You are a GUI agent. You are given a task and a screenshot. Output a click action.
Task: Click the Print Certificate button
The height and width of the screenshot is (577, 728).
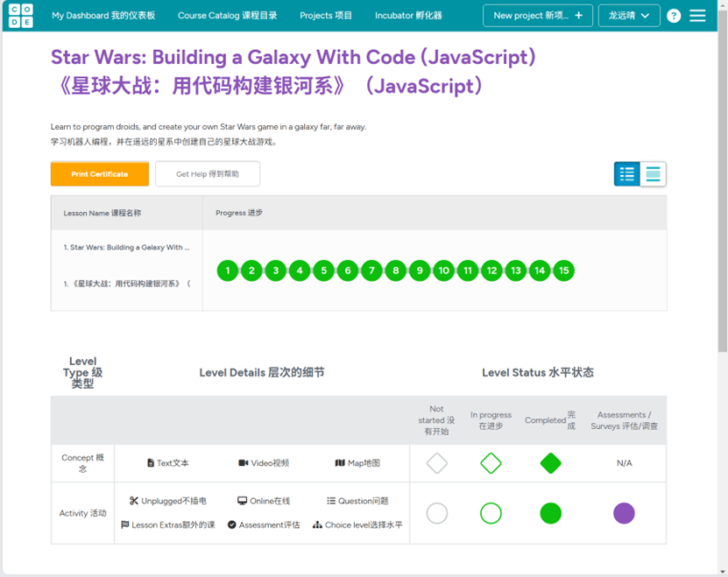[100, 174]
